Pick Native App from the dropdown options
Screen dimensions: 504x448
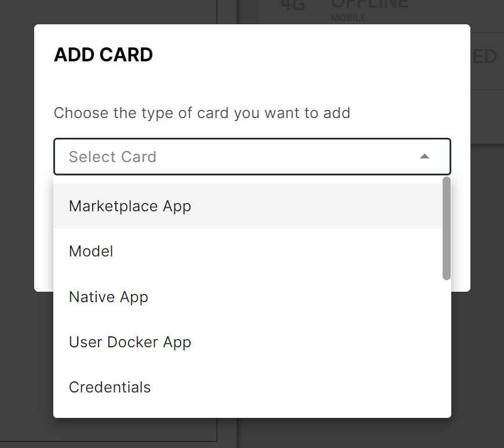(108, 296)
